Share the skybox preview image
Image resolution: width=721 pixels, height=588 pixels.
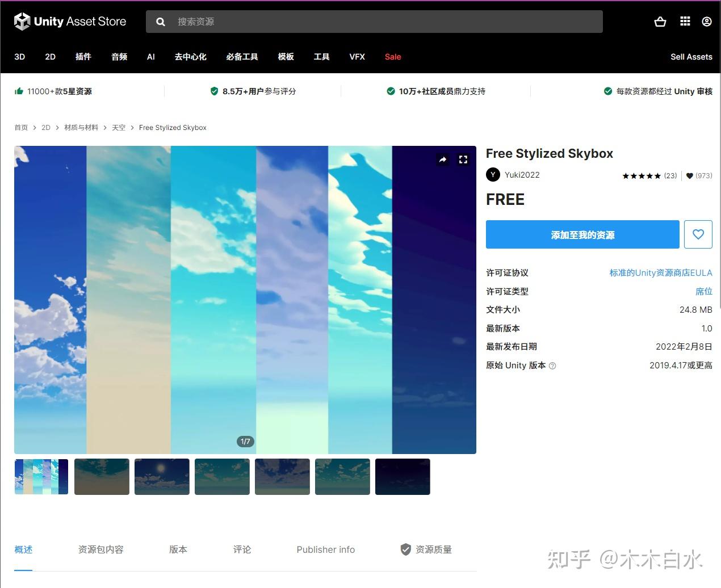(x=443, y=159)
